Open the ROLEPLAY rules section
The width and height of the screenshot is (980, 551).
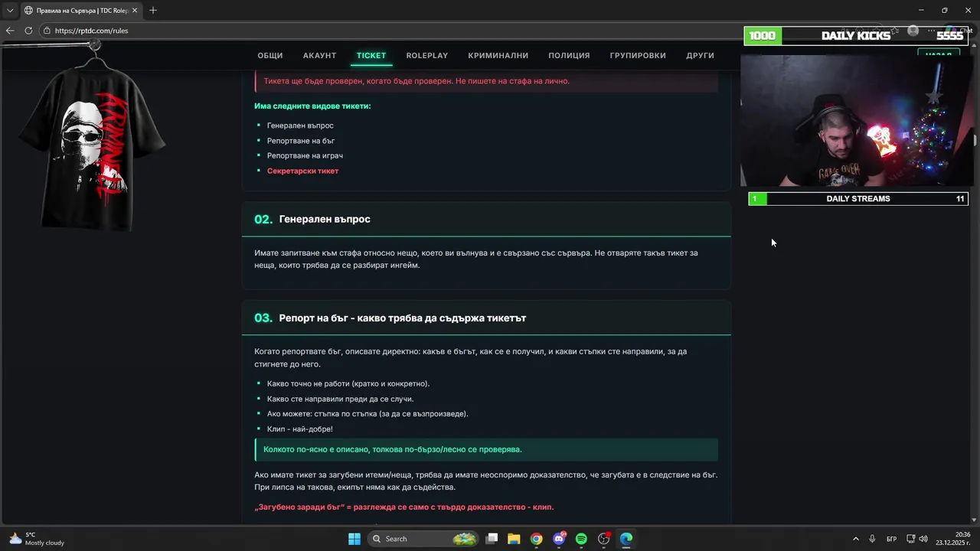[427, 55]
